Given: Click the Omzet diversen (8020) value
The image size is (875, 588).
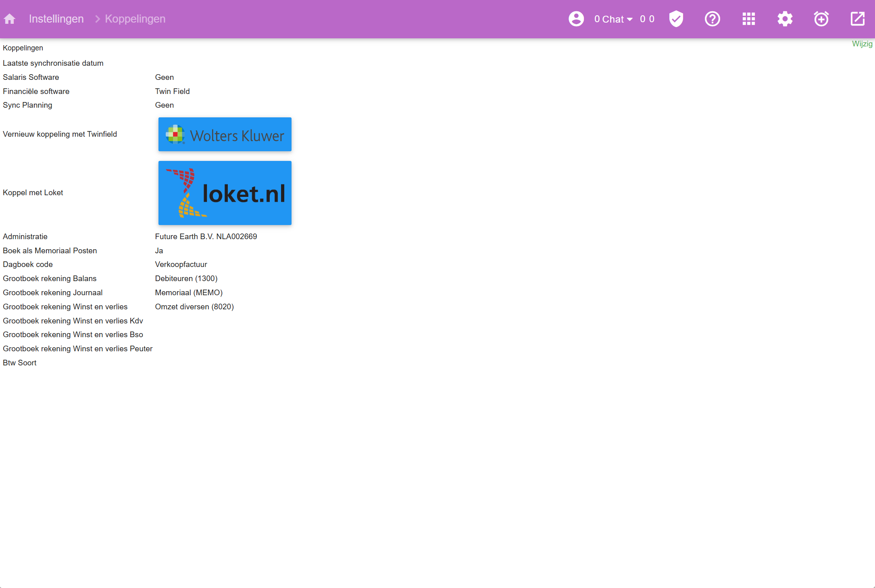Looking at the screenshot, I should [x=194, y=307].
